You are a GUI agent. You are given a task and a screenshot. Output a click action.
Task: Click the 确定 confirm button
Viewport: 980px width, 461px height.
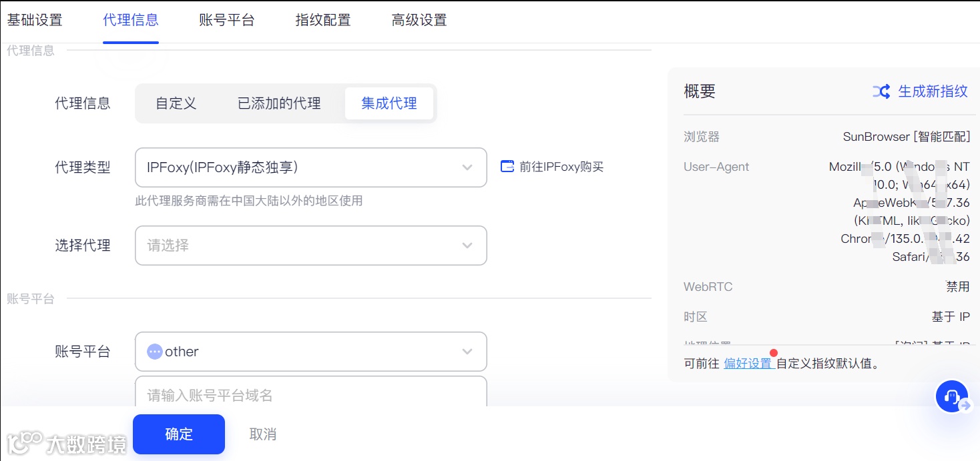pos(179,434)
